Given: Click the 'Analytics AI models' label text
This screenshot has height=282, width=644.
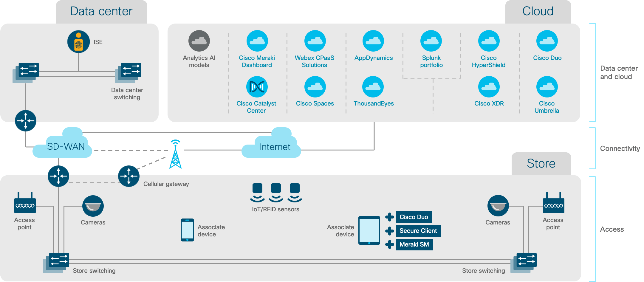Looking at the screenshot, I should click(x=199, y=61).
